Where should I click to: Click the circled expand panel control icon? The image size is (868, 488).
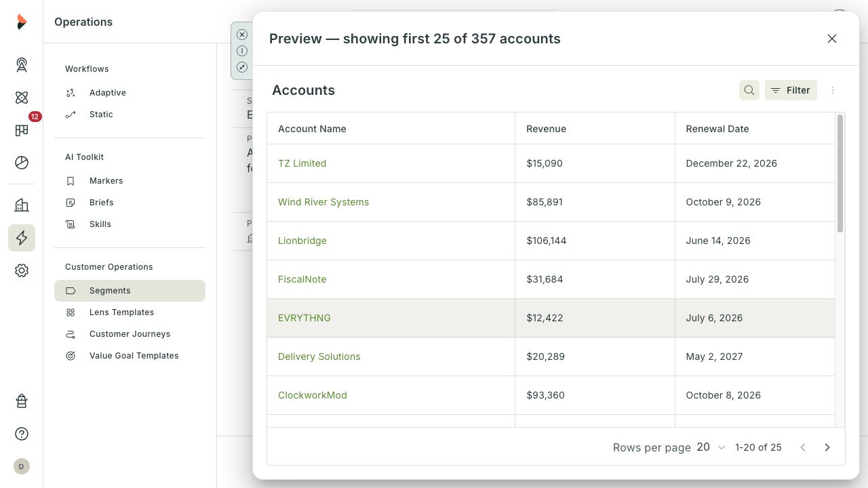pos(242,67)
